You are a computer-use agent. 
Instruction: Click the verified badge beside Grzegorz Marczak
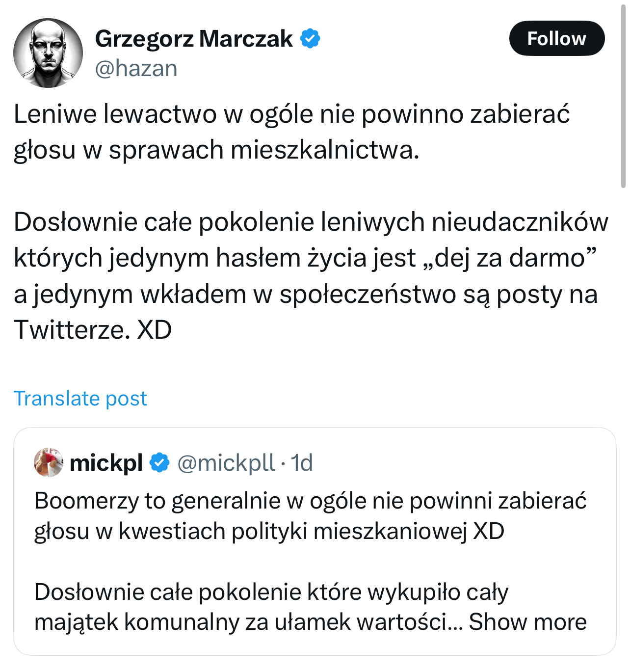(310, 39)
